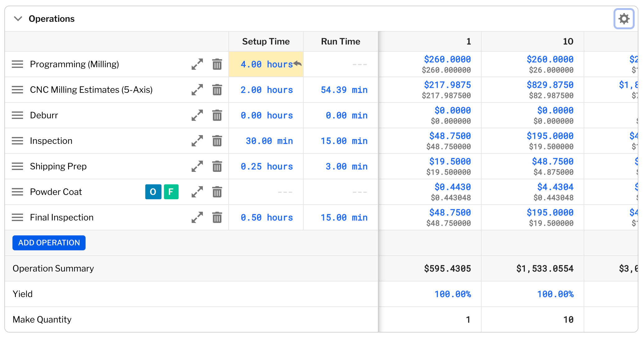Click the blue O badge on Powder Coat
The width and height of the screenshot is (644, 340).
tap(153, 192)
